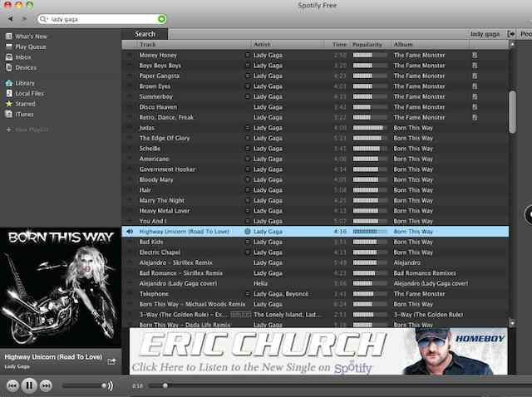
Task: Open Bad Romance Remixes album link
Action: point(425,273)
